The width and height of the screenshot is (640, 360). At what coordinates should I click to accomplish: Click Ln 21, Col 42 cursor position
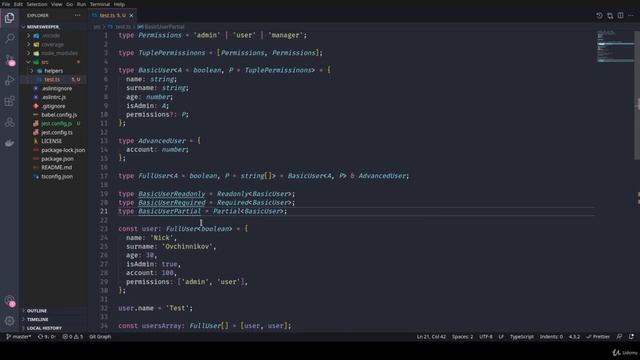tap(431, 337)
